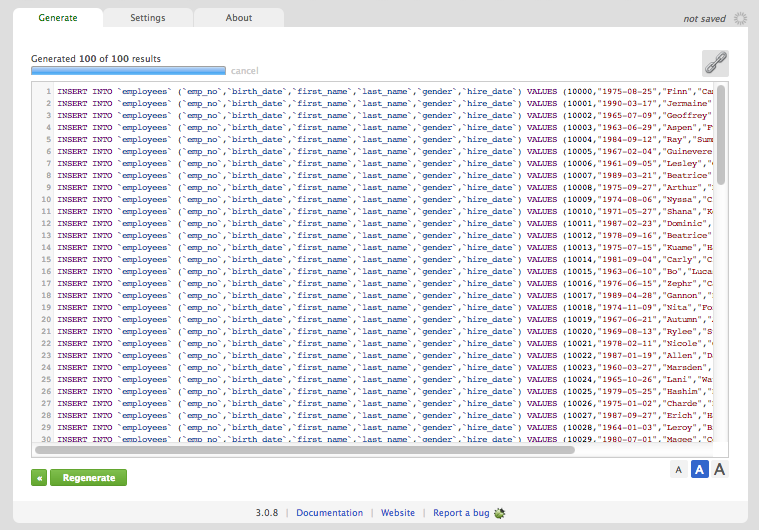Click the green back arrow button
This screenshot has width=759, height=530.
pos(39,478)
